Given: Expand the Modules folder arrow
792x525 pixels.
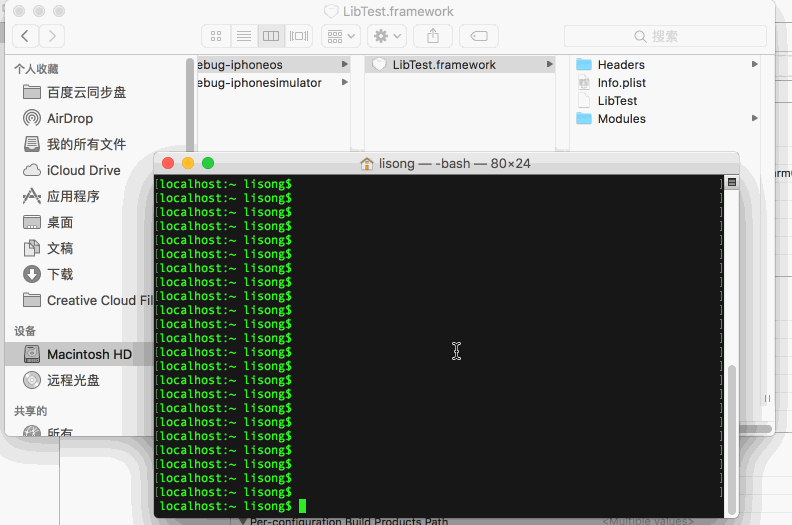Looking at the screenshot, I should [755, 118].
